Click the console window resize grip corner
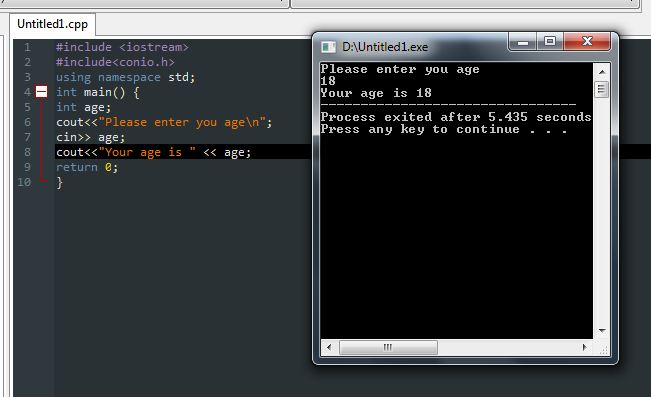The image size is (651, 397). tap(603, 350)
